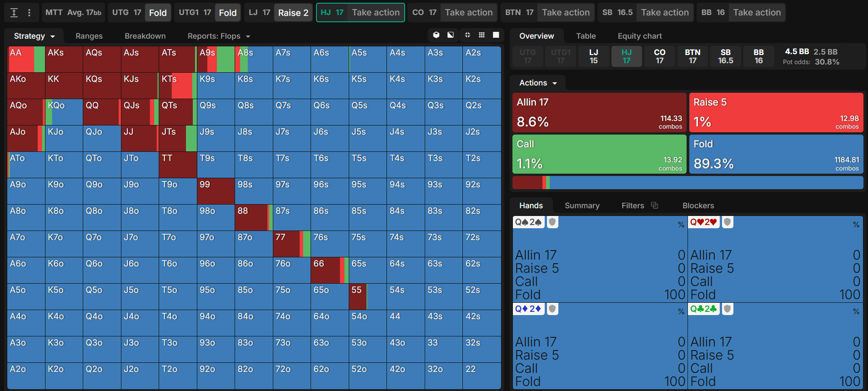Image resolution: width=868 pixels, height=391 pixels.
Task: Click the shield icon next to Q♦2♦
Action: 552,309
